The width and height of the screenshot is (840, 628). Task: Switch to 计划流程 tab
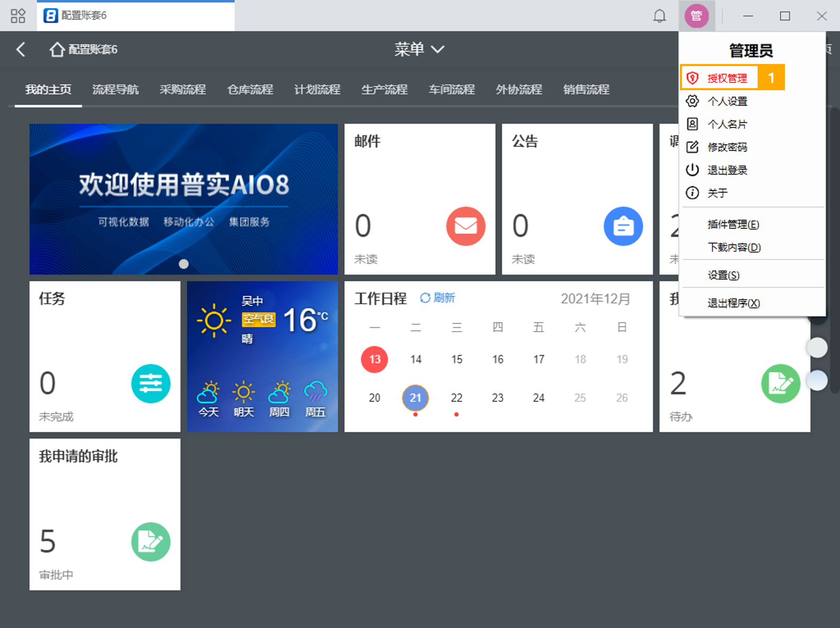317,90
